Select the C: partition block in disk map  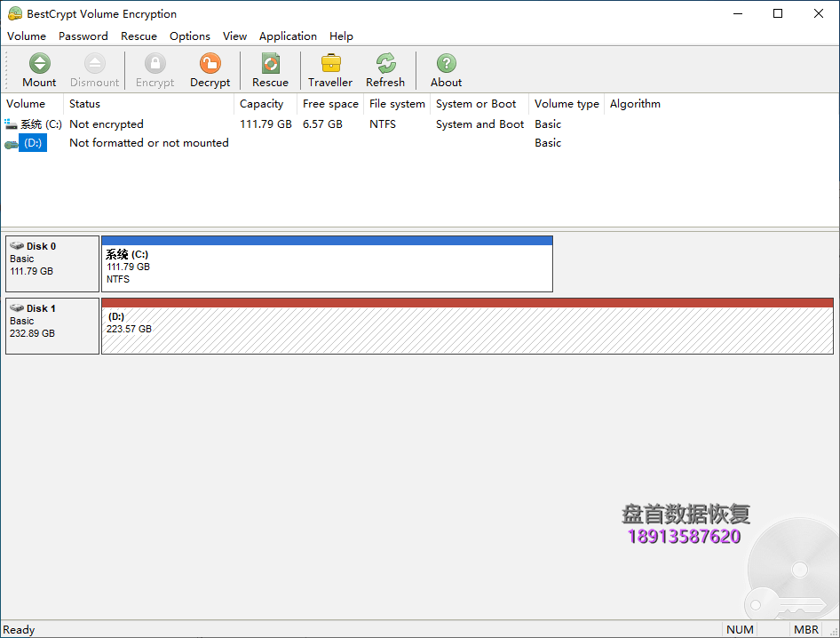pyautogui.click(x=327, y=264)
